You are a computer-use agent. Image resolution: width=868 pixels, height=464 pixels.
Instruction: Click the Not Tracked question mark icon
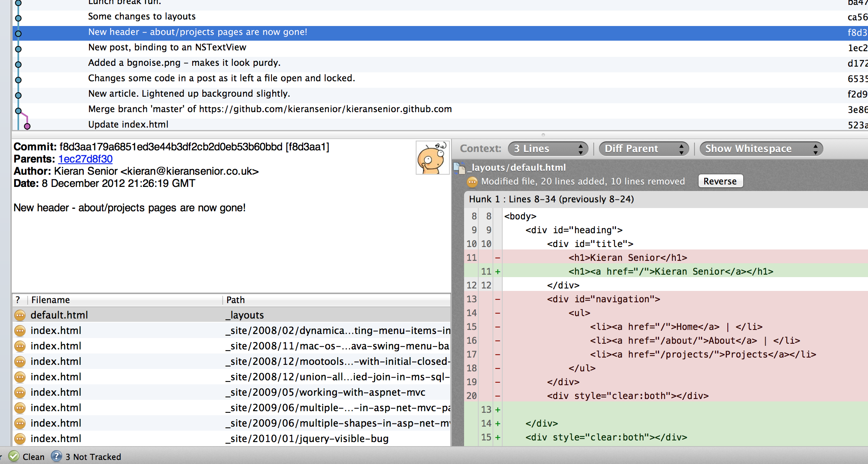pos(56,456)
